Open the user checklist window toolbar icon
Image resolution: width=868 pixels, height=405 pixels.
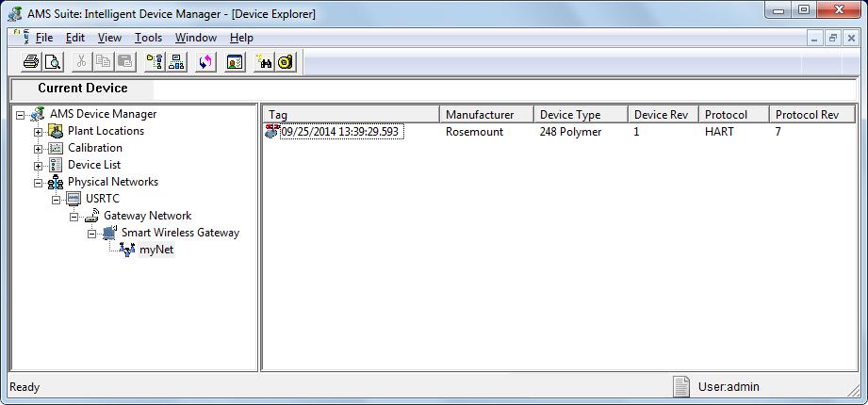tap(235, 62)
